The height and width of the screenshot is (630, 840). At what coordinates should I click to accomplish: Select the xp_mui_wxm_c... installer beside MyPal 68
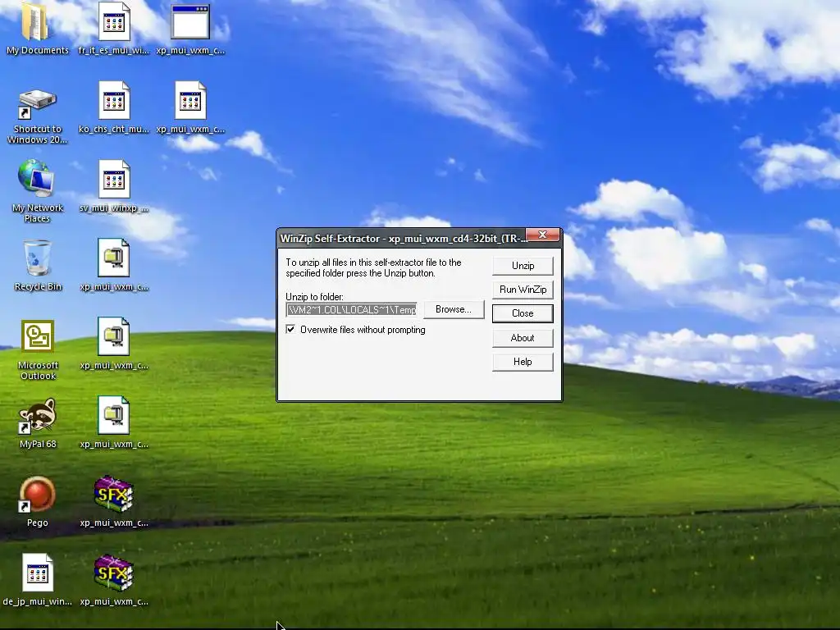pyautogui.click(x=113, y=415)
